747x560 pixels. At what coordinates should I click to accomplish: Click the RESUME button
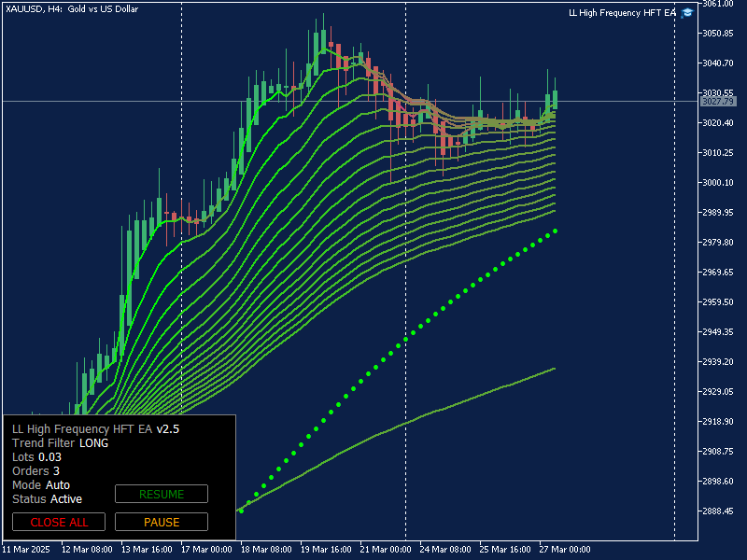click(162, 494)
